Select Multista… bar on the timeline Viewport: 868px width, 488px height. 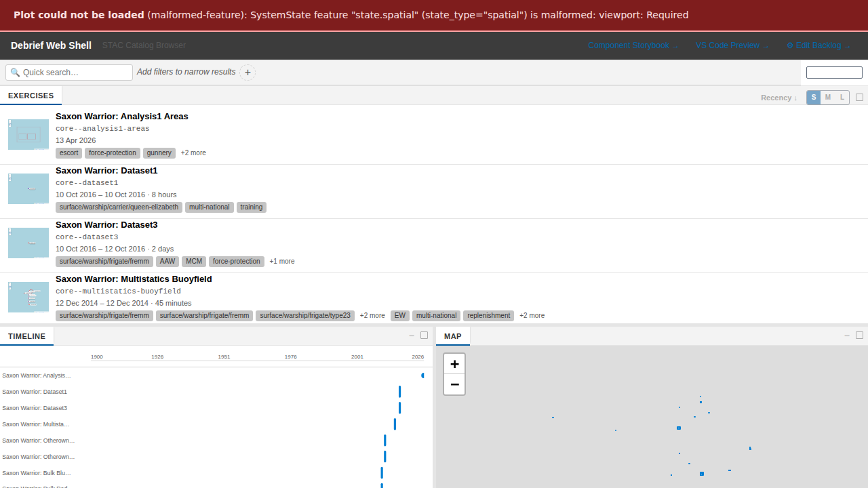[395, 424]
